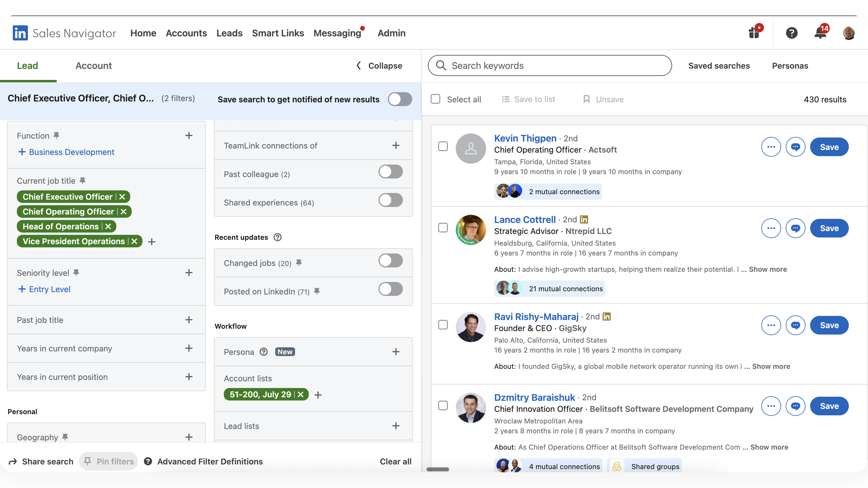Open more actions for Ravi Rishy-Maharaj
Screen dimensions: 868x488
(x=771, y=325)
